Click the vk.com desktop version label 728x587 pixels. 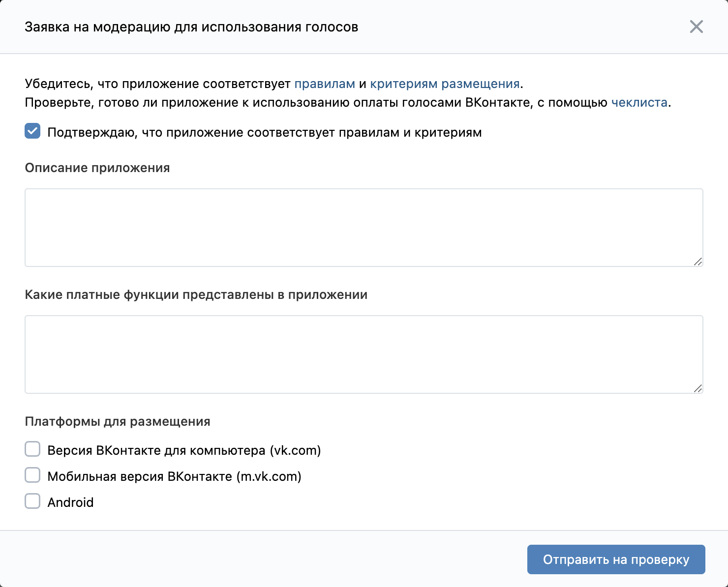pos(184,450)
